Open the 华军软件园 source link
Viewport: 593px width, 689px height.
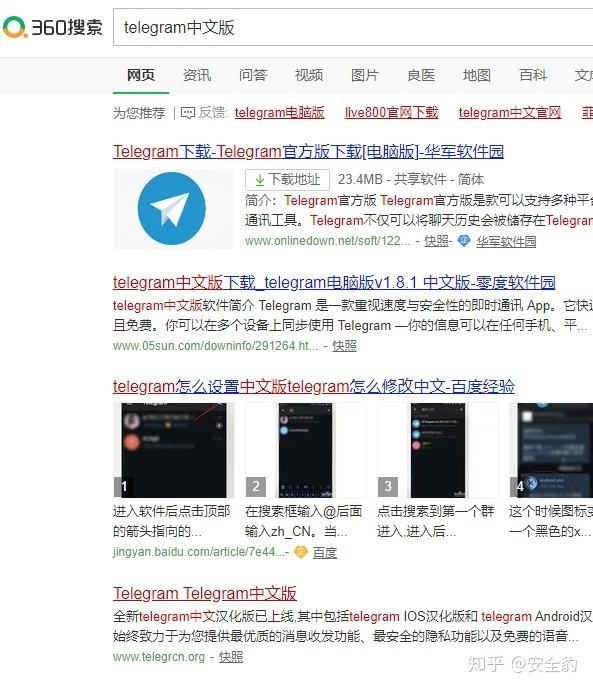[506, 241]
